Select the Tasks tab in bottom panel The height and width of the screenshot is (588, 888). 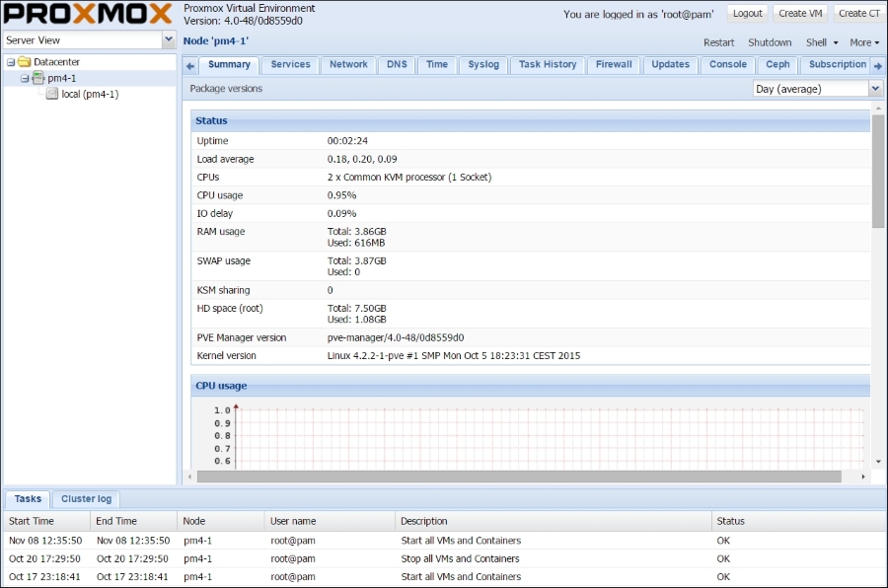(28, 499)
